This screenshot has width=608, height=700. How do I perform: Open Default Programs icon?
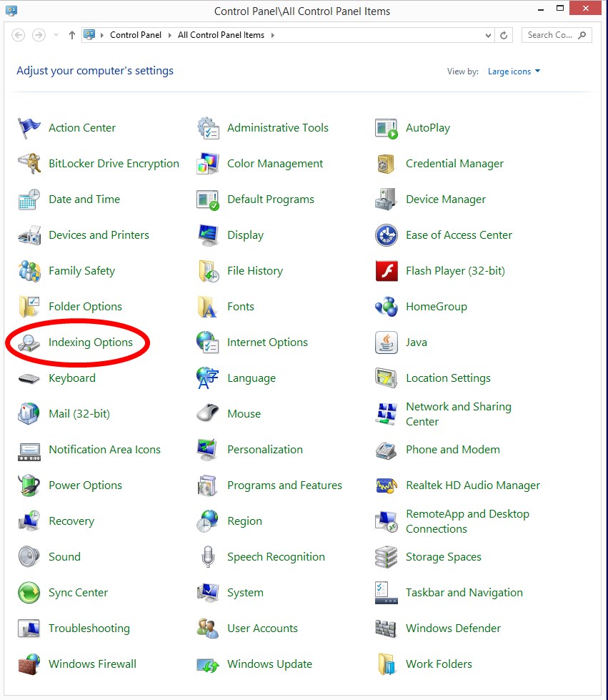[x=208, y=199]
